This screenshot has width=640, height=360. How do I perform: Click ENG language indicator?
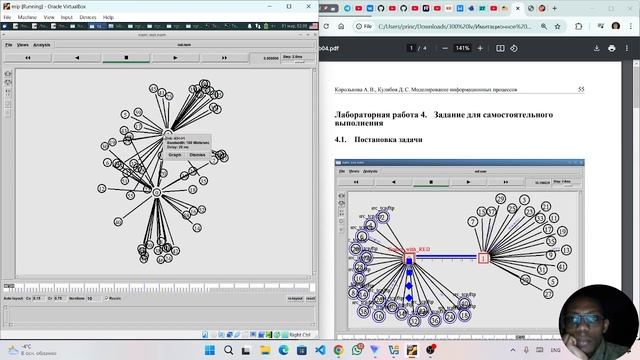[x=555, y=350]
